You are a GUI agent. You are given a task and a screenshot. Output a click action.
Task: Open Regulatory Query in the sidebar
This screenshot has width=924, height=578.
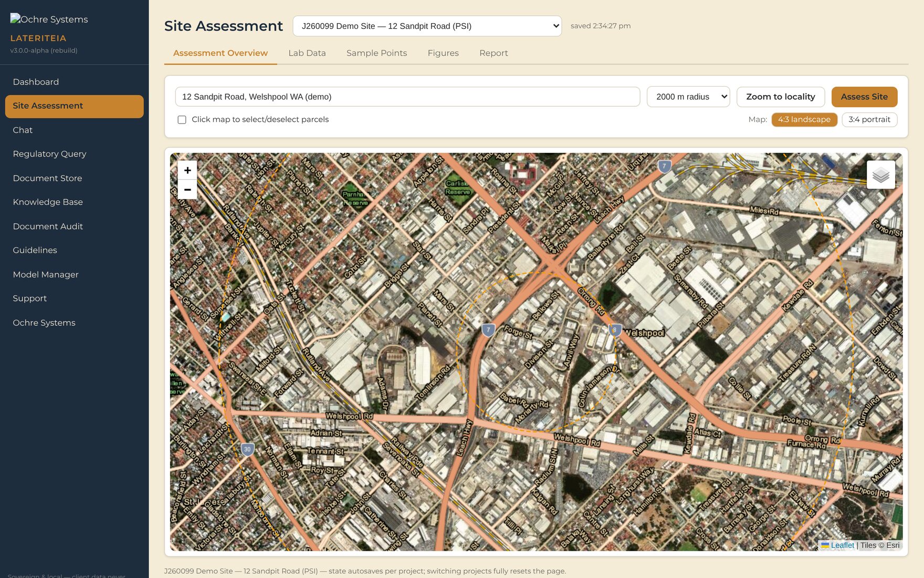74,154
